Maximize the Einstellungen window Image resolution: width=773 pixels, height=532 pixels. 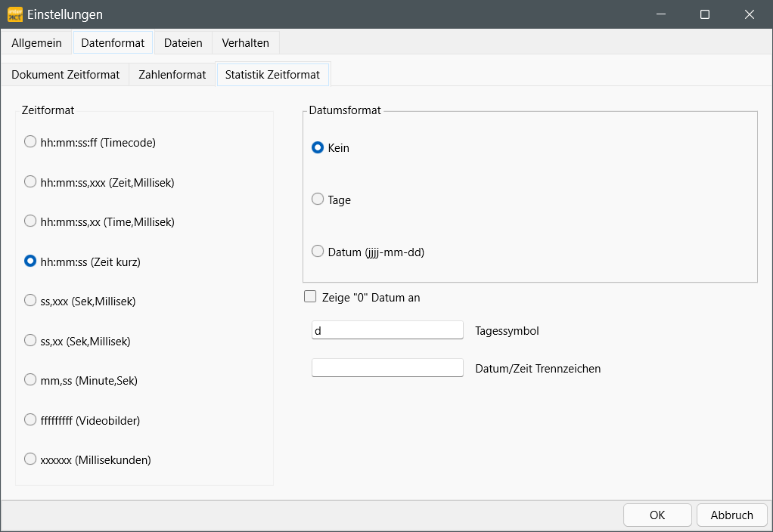tap(705, 14)
